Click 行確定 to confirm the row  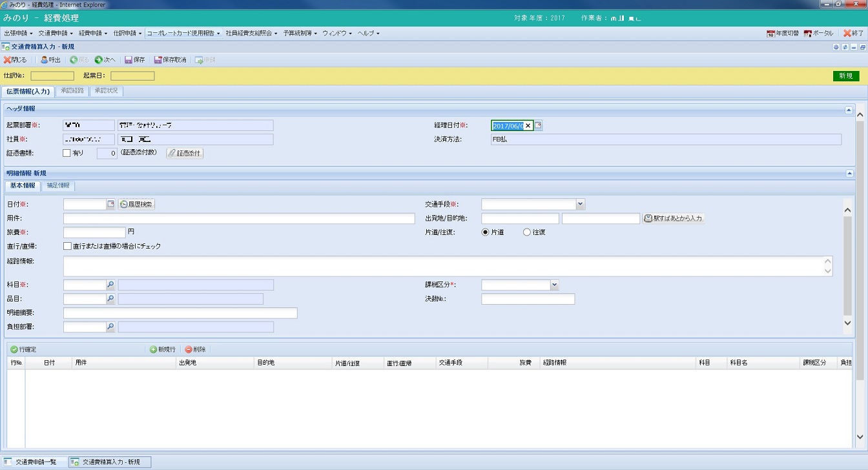point(23,349)
